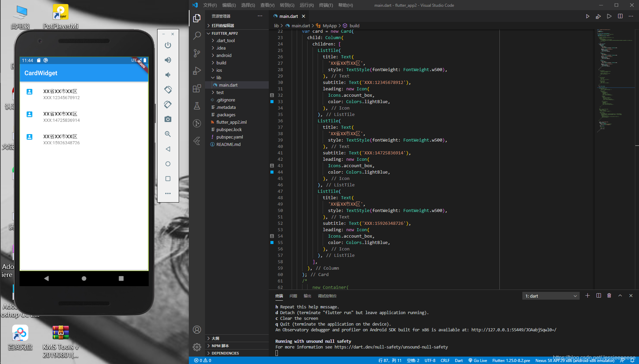Screen dimensions: 639x364
Task: Open errors and warnings count in status bar
Action: [x=203, y=360]
